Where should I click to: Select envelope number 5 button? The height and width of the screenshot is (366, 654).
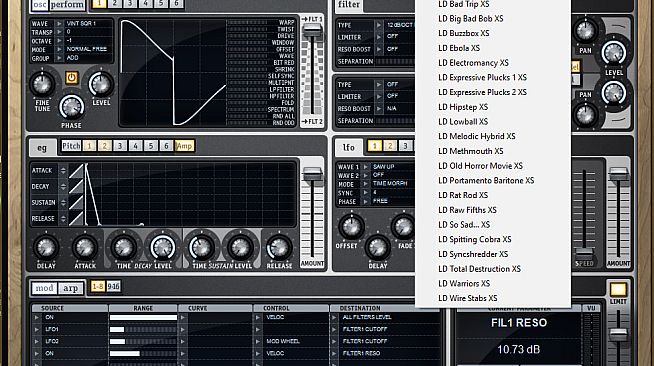(x=151, y=146)
